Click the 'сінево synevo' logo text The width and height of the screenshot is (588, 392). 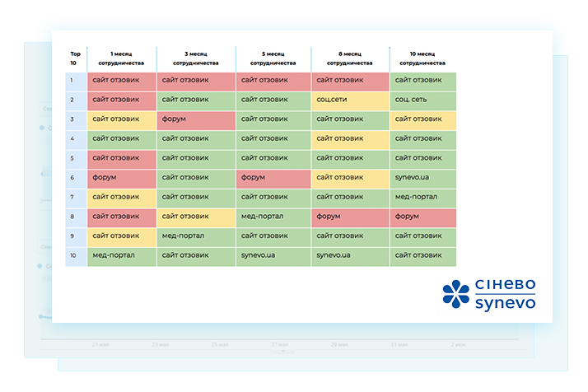click(x=505, y=294)
